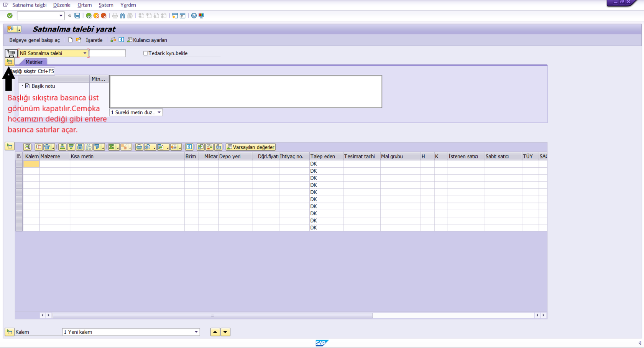Click the Kullanıcı ayarları button
This screenshot has height=348, width=644.
click(x=147, y=40)
